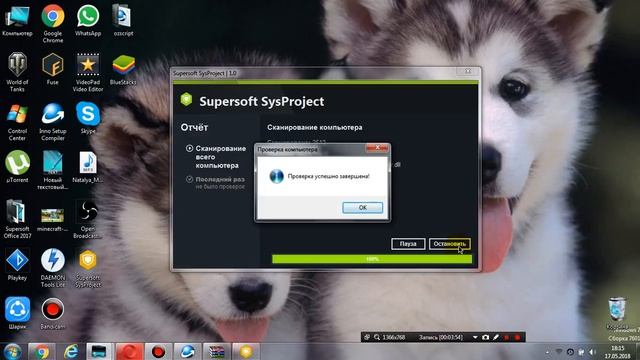Image resolution: width=640 pixels, height=360 pixels.
Task: Switch to Chrome in the taskbar
Action: tap(41, 351)
